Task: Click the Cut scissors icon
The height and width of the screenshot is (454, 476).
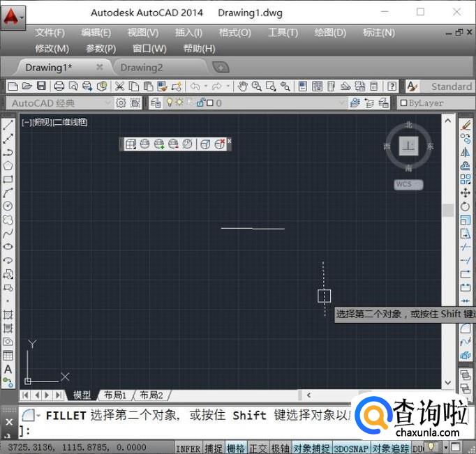Action: coord(119,86)
